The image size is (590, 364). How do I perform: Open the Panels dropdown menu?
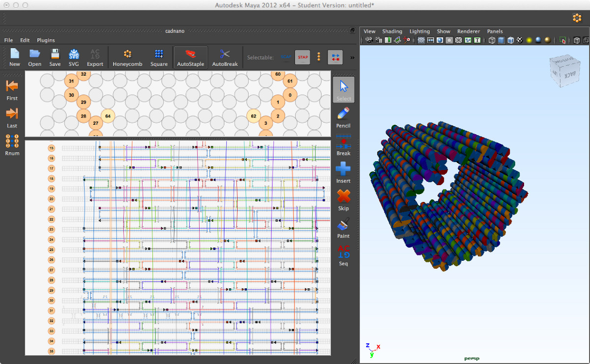pos(495,31)
